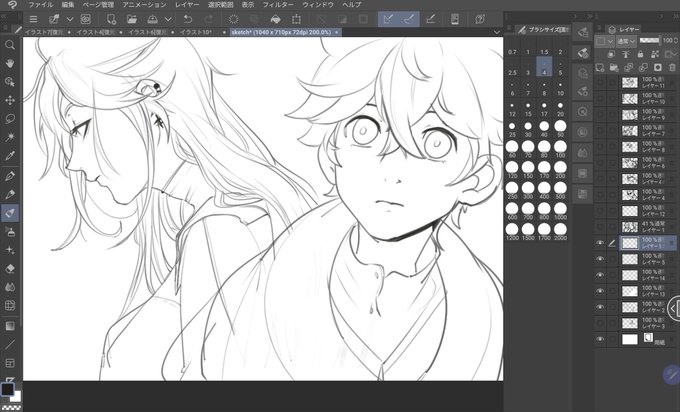This screenshot has width=680, height=412.
Task: Open the アニメーション menu
Action: coord(144,5)
